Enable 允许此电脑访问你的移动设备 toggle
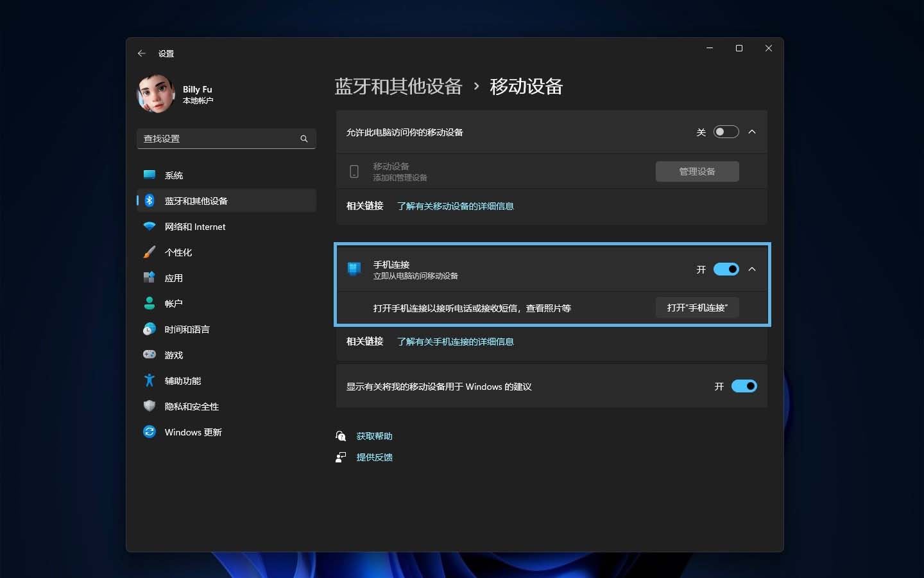924x578 pixels. (726, 132)
